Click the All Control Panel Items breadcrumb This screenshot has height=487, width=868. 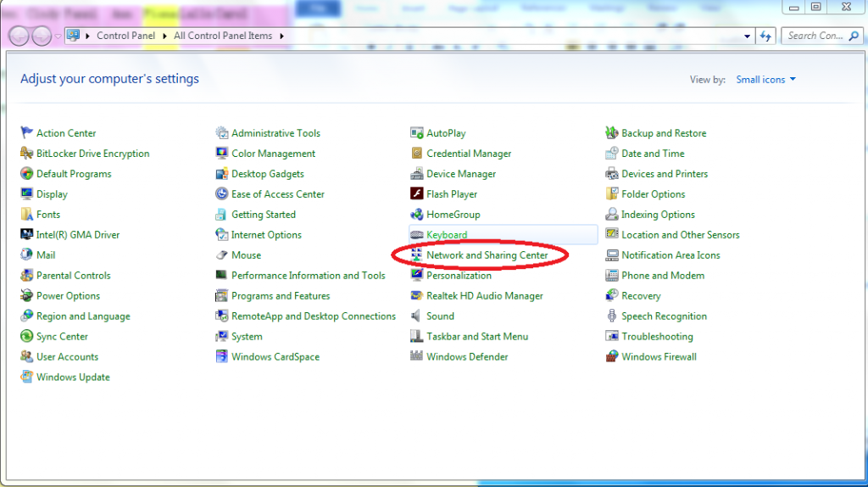tap(223, 36)
